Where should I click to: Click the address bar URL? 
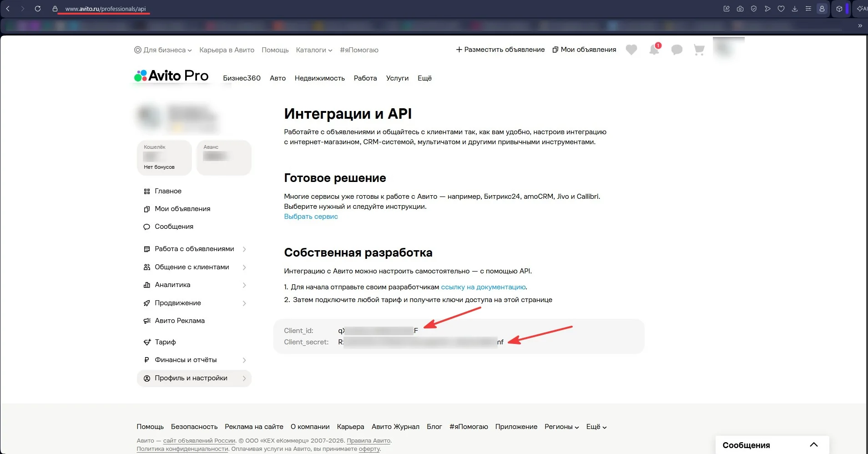[106, 9]
